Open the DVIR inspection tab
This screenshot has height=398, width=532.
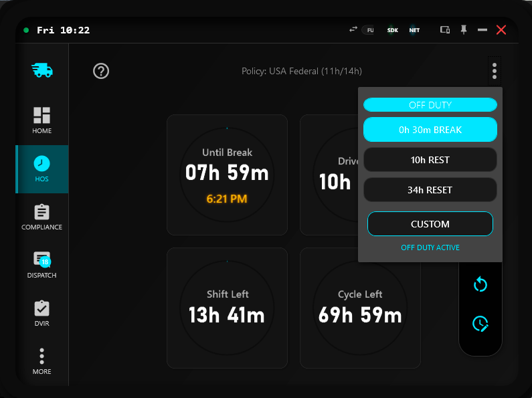click(x=41, y=313)
